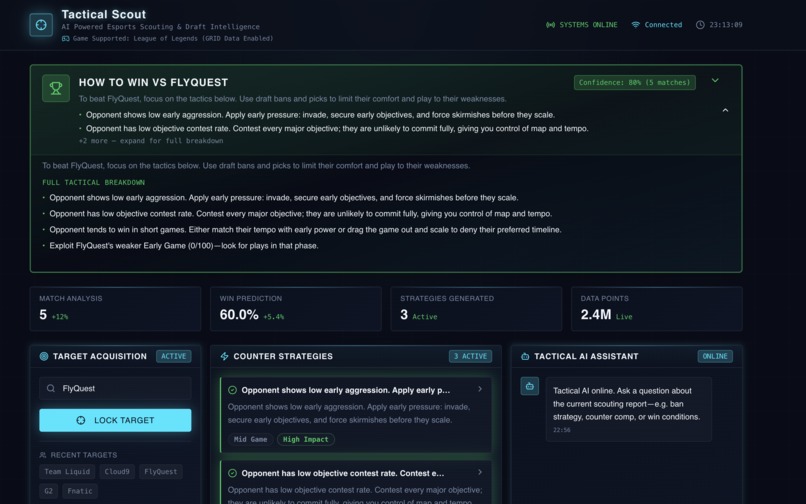Click the robot icon beside Tactical AI Assistant
The image size is (806, 504).
tap(525, 356)
